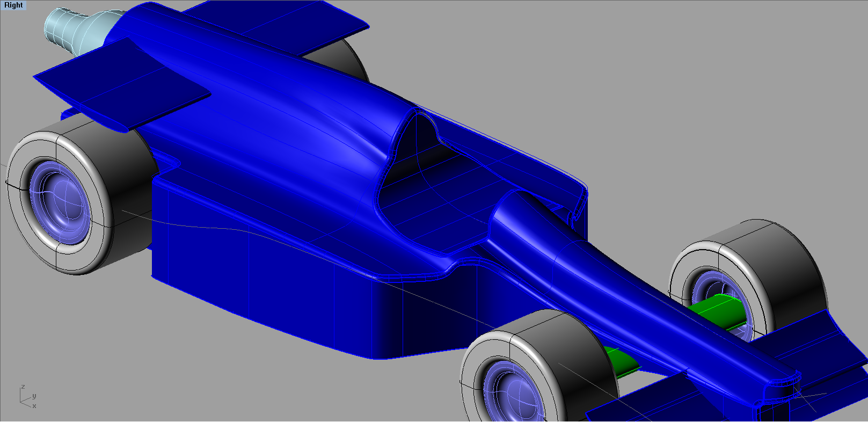Viewport: 868px width, 422px height.
Task: Click the XYZ world axes icon
Action: pyautogui.click(x=27, y=396)
